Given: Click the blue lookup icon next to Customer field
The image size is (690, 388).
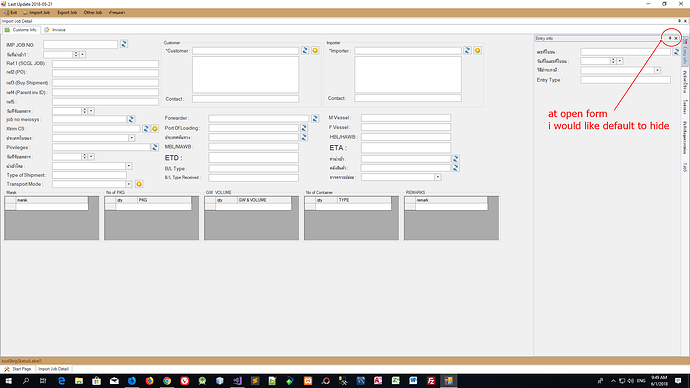Looking at the screenshot, I should tap(305, 51).
